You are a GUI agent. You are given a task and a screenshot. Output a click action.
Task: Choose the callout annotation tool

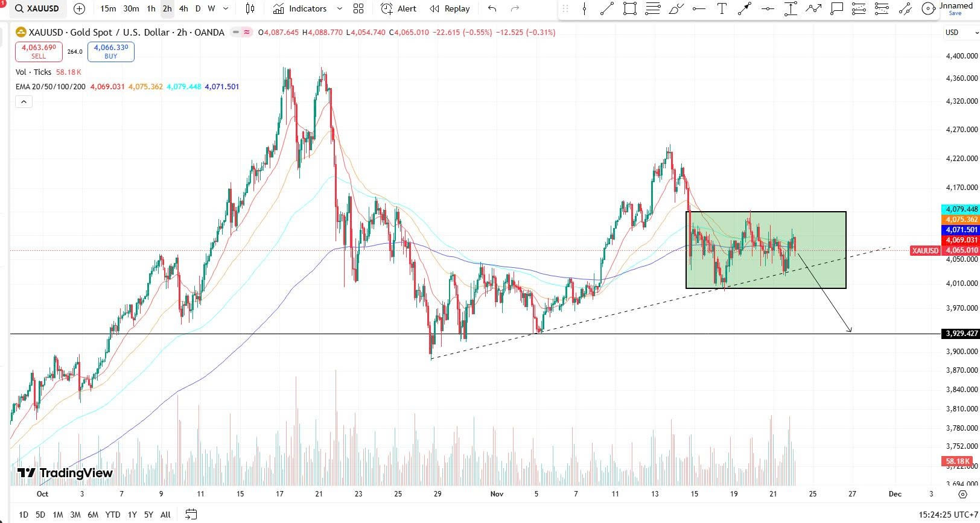(836, 8)
